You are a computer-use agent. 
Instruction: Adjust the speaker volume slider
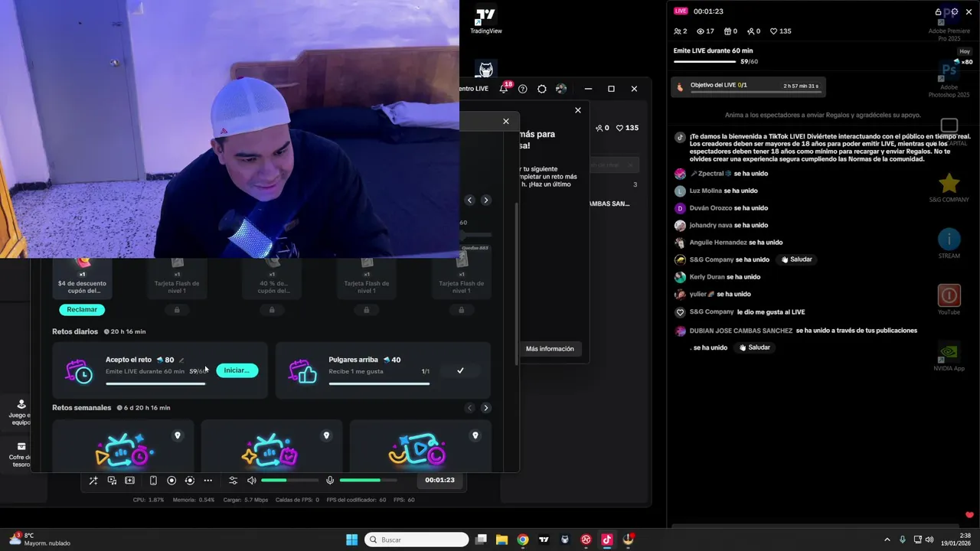(289, 481)
